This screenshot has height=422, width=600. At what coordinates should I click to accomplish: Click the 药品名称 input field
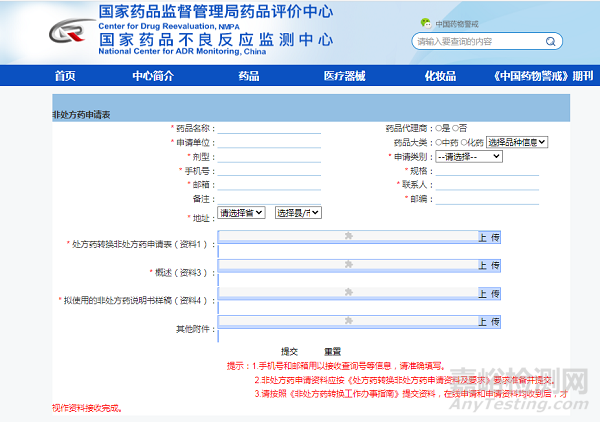click(270, 129)
